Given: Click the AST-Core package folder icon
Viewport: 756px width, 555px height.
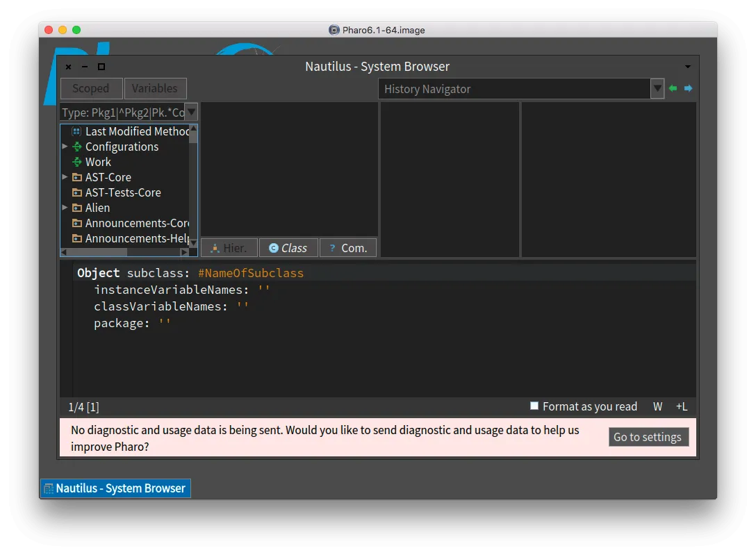Looking at the screenshot, I should coord(76,177).
